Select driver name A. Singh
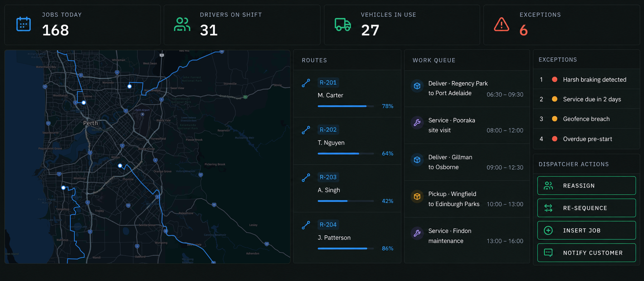 click(x=329, y=190)
